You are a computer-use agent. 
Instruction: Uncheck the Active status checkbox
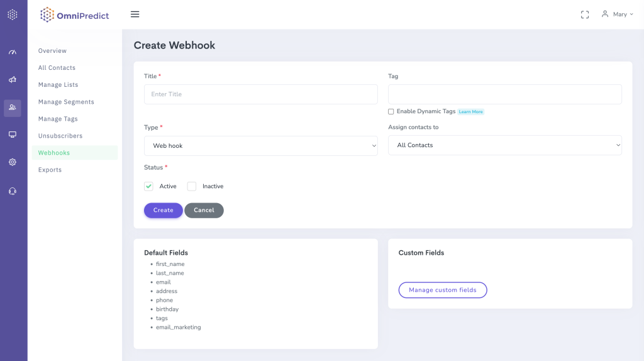148,186
